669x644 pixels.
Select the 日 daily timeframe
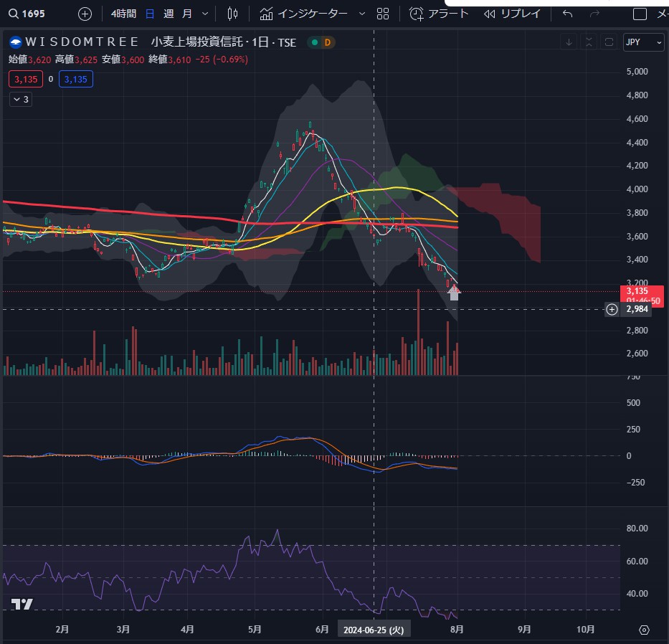tap(150, 14)
